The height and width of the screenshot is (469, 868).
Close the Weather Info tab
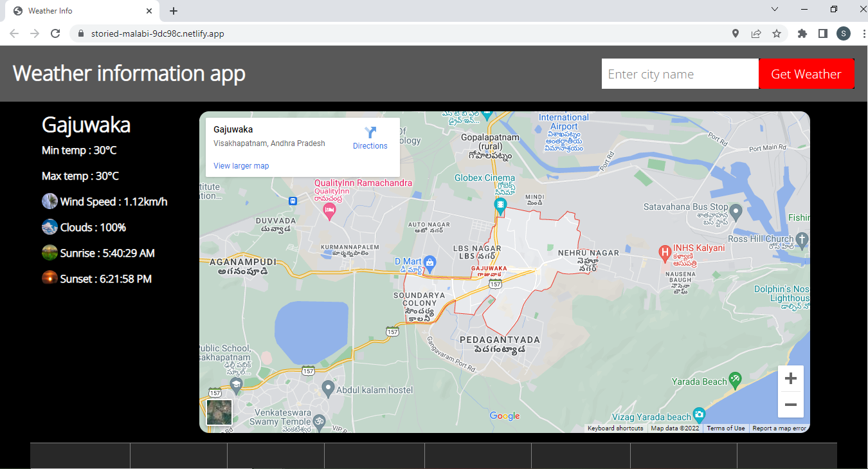[x=149, y=11]
